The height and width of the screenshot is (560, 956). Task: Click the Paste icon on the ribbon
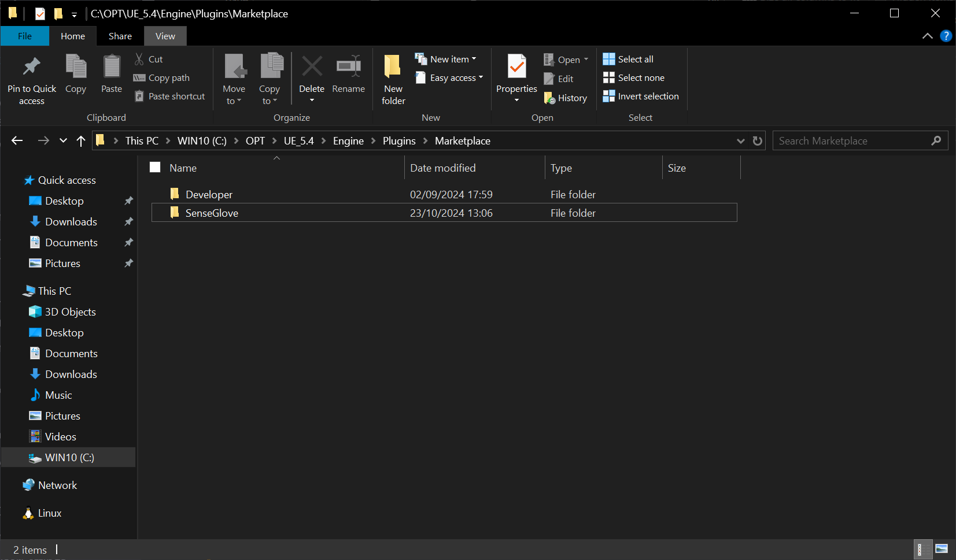pyautogui.click(x=111, y=73)
